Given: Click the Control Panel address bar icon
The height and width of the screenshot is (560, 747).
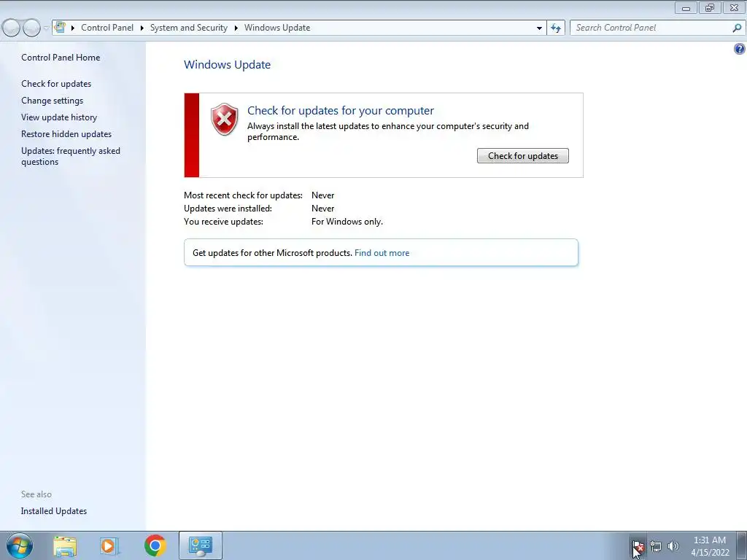Looking at the screenshot, I should click(60, 28).
